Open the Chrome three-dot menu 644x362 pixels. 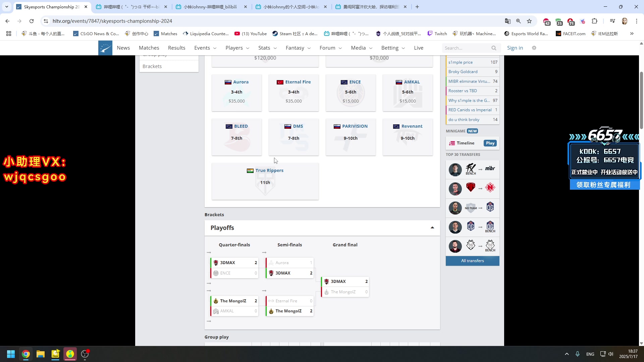coord(636,21)
